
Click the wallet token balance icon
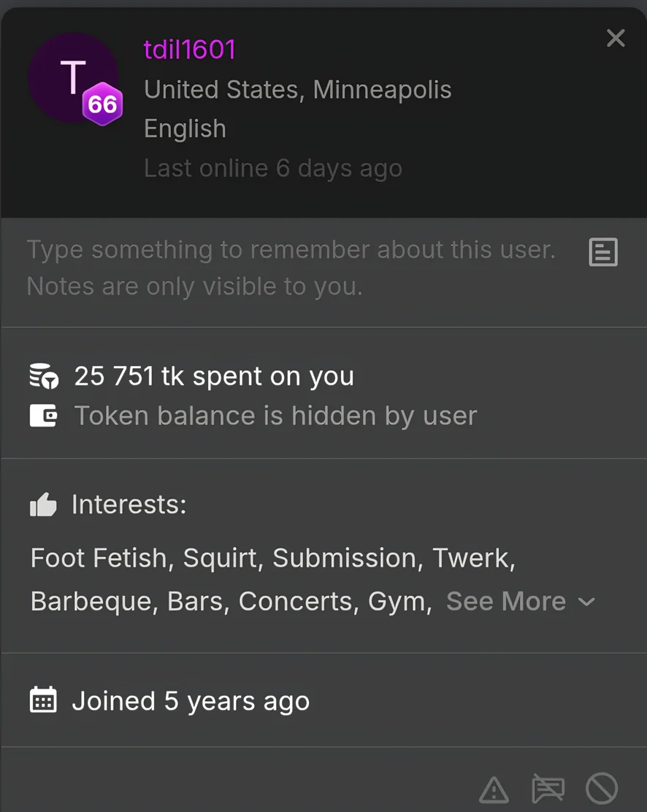coord(44,415)
